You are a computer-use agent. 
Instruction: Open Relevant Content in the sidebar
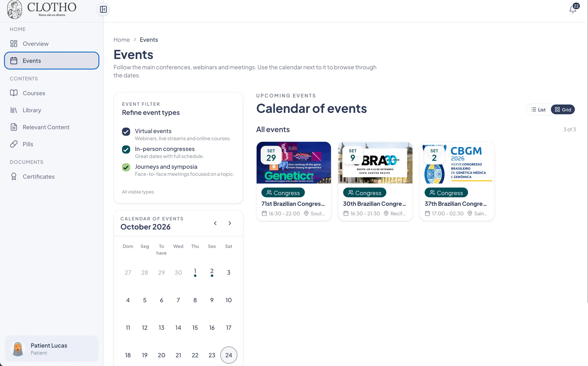pos(51,127)
